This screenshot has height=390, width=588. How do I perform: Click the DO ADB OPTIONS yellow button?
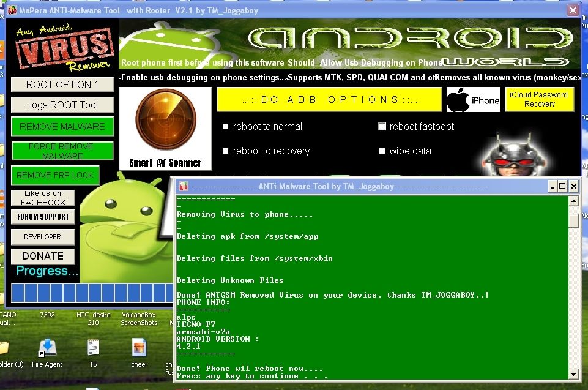coord(329,100)
